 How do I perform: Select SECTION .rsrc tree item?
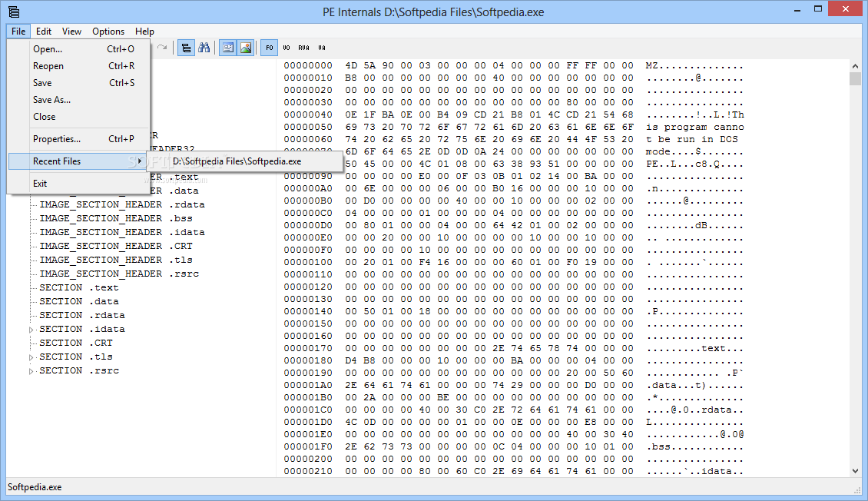[x=78, y=370]
